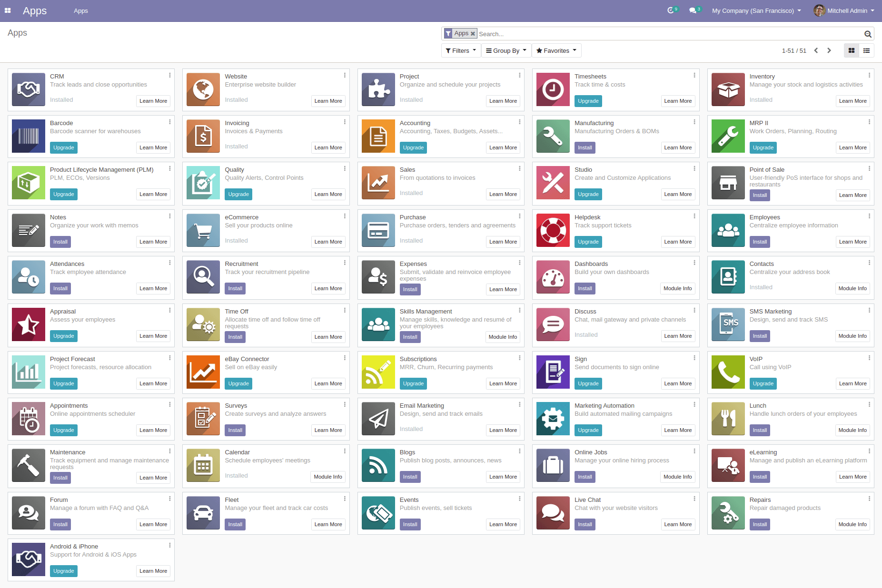Click the Maintenance hammer icon
This screenshot has height=588, width=882.
[x=29, y=465]
